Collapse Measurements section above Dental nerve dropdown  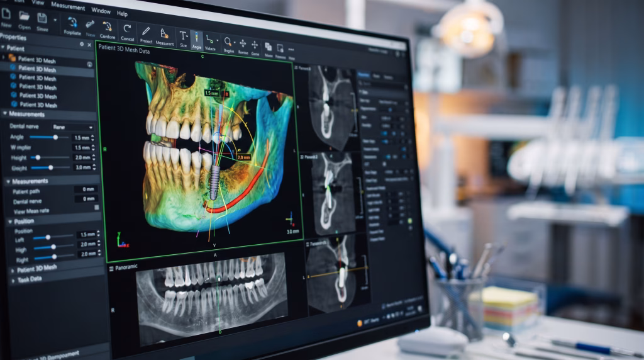point(5,113)
